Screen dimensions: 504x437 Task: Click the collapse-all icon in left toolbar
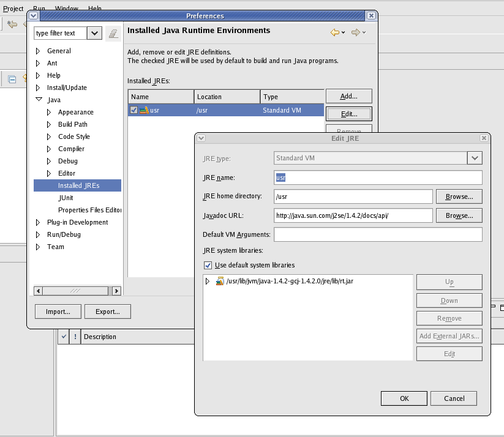coord(12,78)
